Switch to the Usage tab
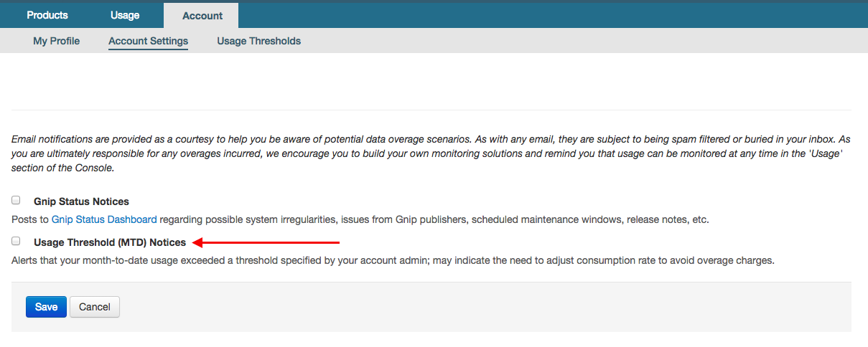Screen dimensions: 868x347 [125, 15]
